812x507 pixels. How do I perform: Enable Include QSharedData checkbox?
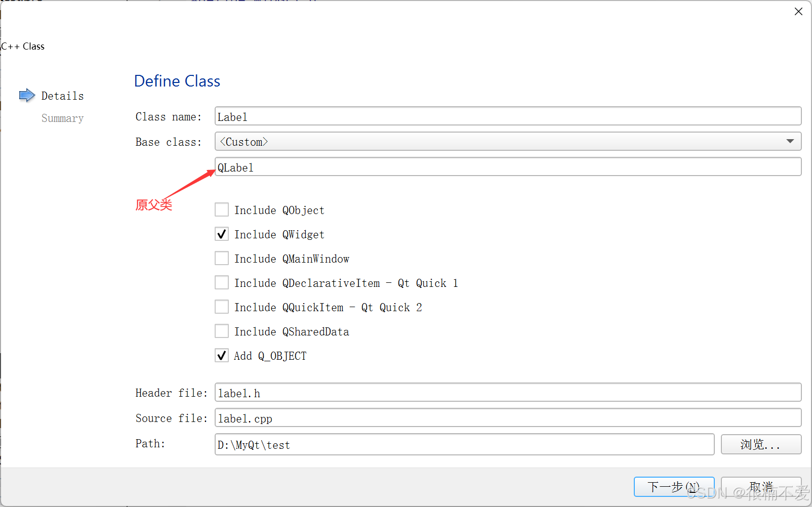[222, 331]
